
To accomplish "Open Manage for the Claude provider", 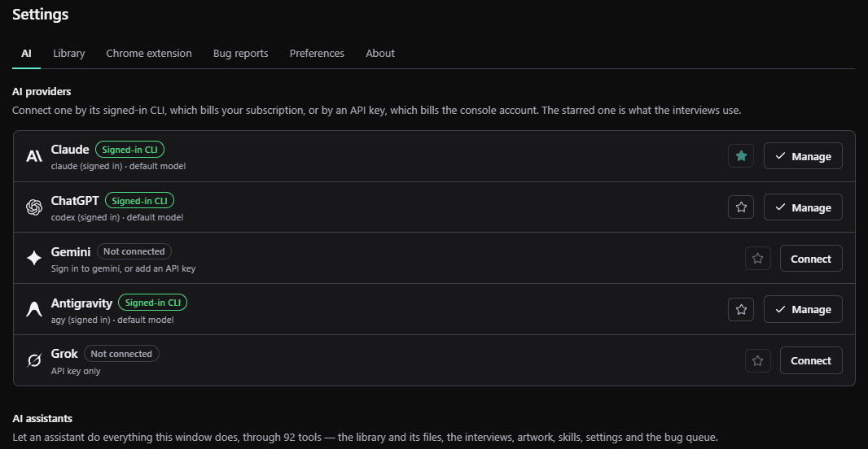I will (803, 156).
